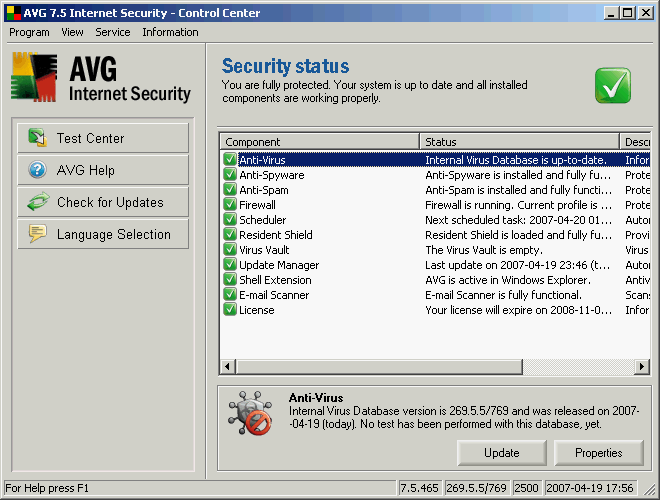The image size is (660, 500).
Task: Click the status bar version 7.5.465
Action: tap(419, 488)
